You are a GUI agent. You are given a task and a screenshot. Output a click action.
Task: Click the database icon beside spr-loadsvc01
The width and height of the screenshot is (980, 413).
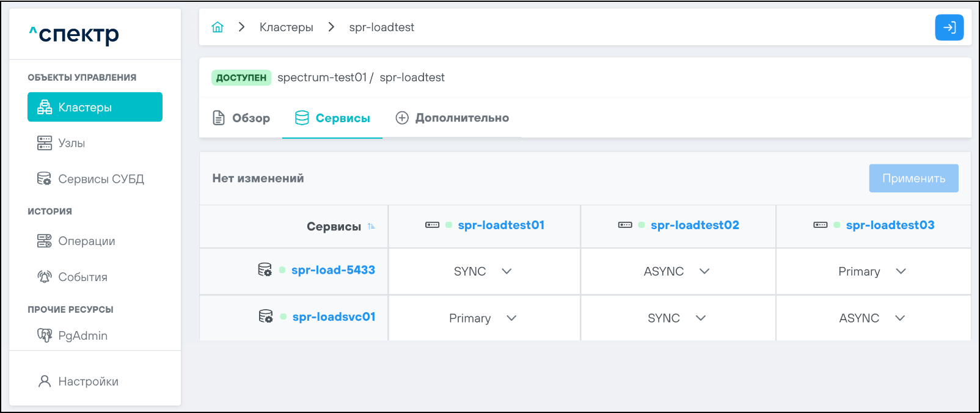click(x=265, y=316)
